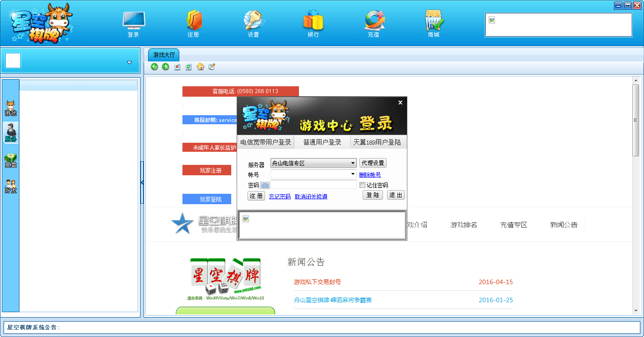Click broken image icon in login banner
The height and width of the screenshot is (337, 644).
[x=246, y=219]
